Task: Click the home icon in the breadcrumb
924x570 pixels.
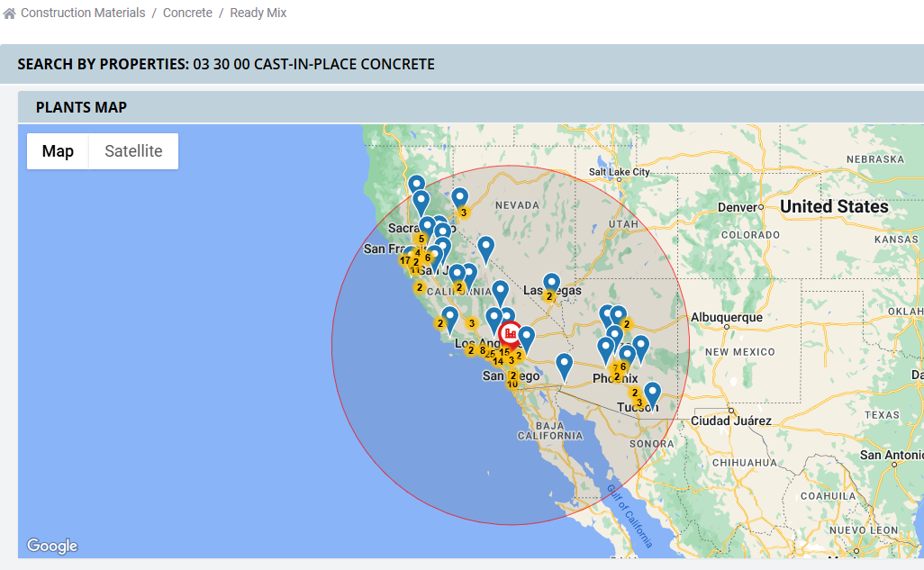Action: [x=10, y=14]
